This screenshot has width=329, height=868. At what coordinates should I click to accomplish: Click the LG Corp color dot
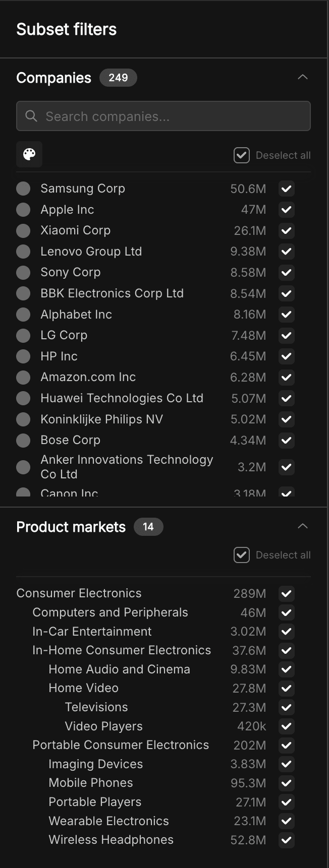[x=23, y=335]
